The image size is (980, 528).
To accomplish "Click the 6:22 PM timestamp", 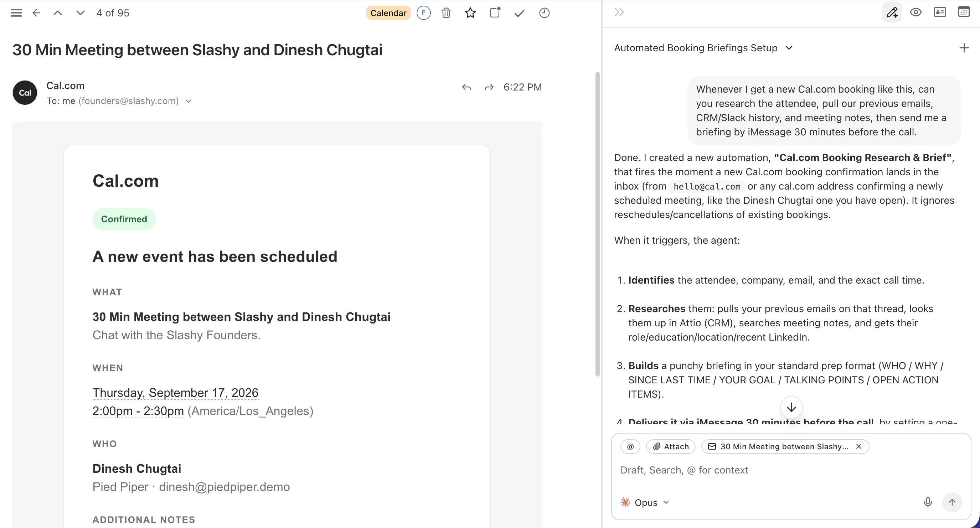I will (x=522, y=87).
